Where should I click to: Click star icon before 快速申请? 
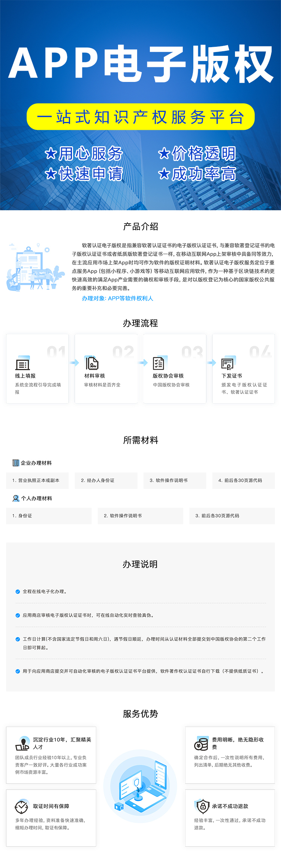click(51, 173)
